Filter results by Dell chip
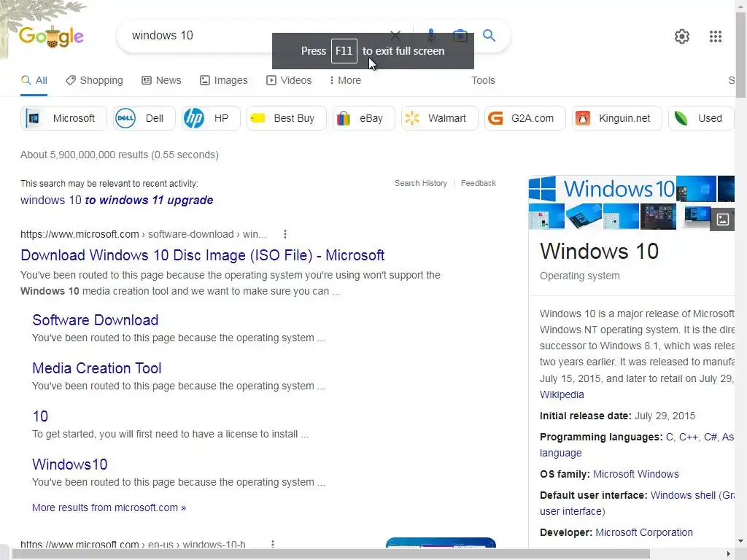 point(144,118)
